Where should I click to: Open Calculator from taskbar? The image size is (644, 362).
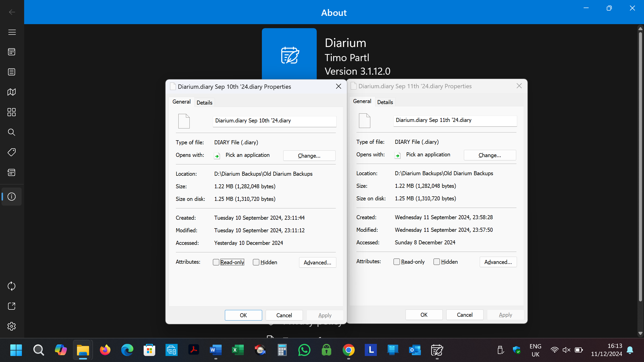tap(282, 350)
